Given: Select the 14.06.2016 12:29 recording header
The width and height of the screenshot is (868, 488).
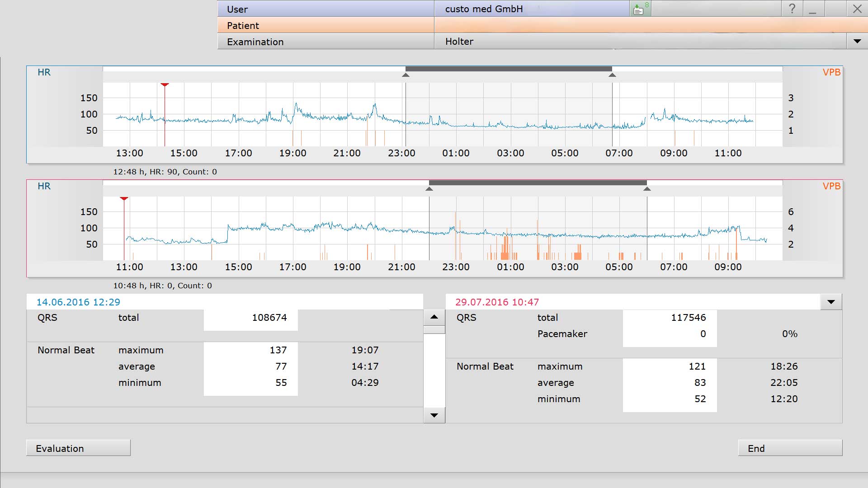Looking at the screenshot, I should (78, 302).
